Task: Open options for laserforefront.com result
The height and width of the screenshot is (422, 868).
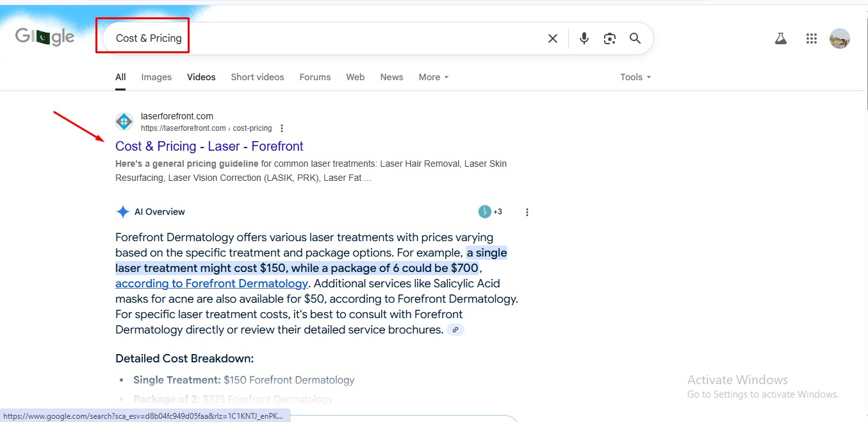Action: coord(282,128)
